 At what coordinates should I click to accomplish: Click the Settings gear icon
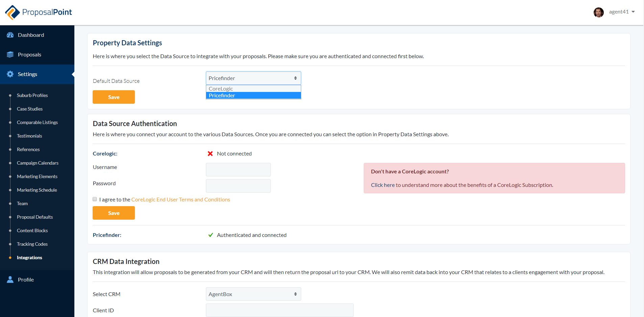click(x=10, y=74)
